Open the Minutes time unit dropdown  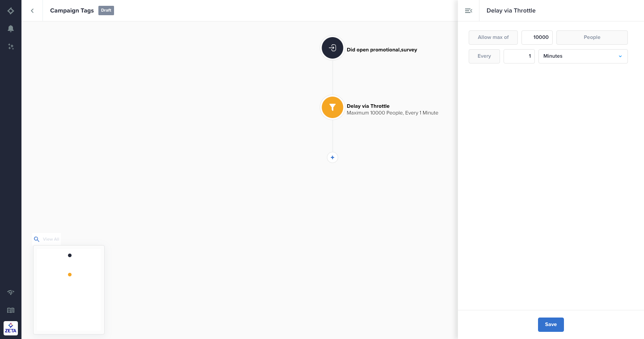click(x=583, y=56)
